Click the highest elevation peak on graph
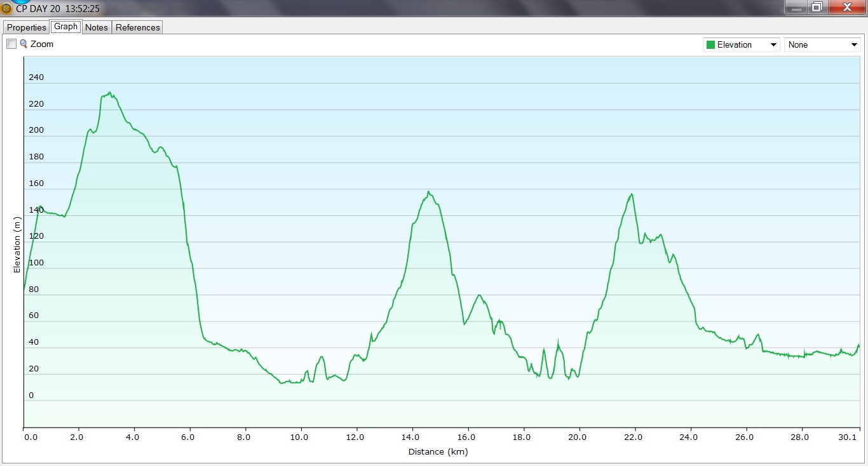Screen dimensions: 868x466 110,93
